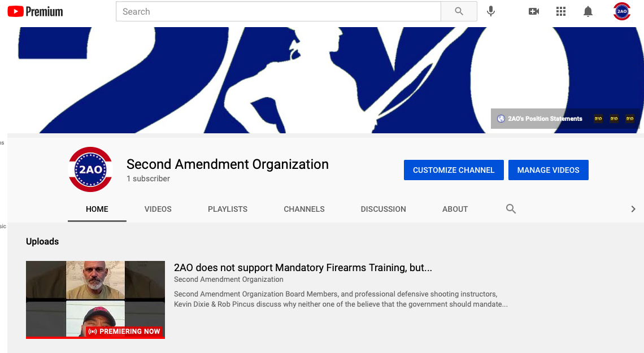The image size is (644, 353).
Task: Open the ABOUT tab
Action: [455, 210]
